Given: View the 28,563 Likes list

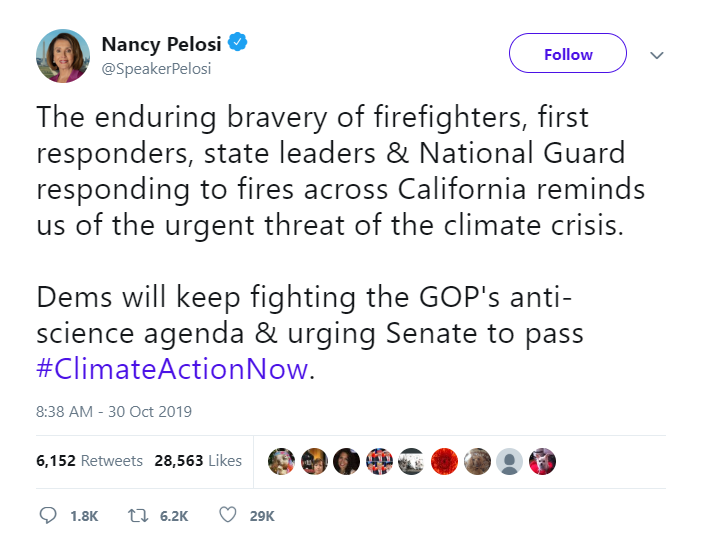Looking at the screenshot, I should [198, 461].
